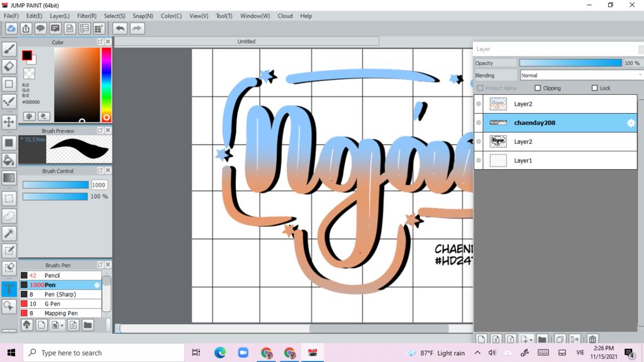Close the Color panel
Screen dimensions: 644x362
(x=108, y=42)
